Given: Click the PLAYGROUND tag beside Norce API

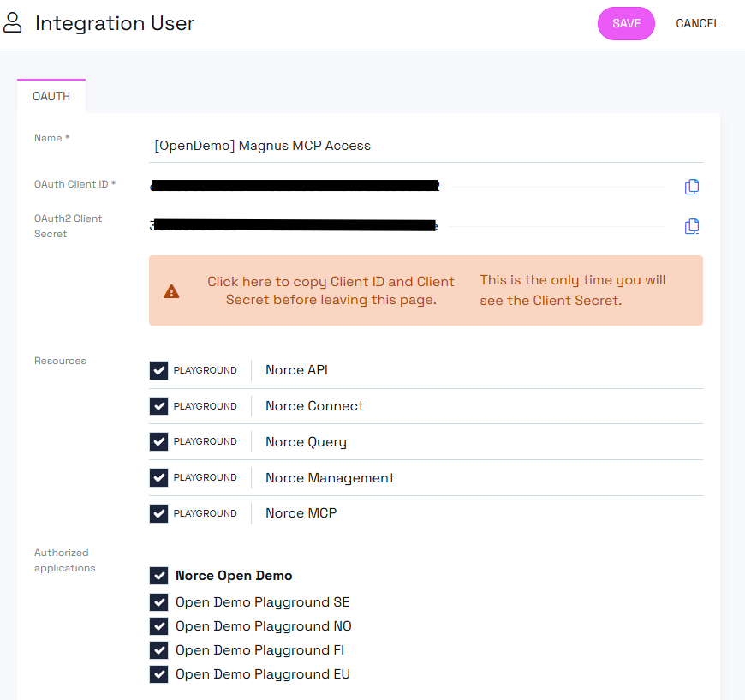Looking at the screenshot, I should (205, 370).
